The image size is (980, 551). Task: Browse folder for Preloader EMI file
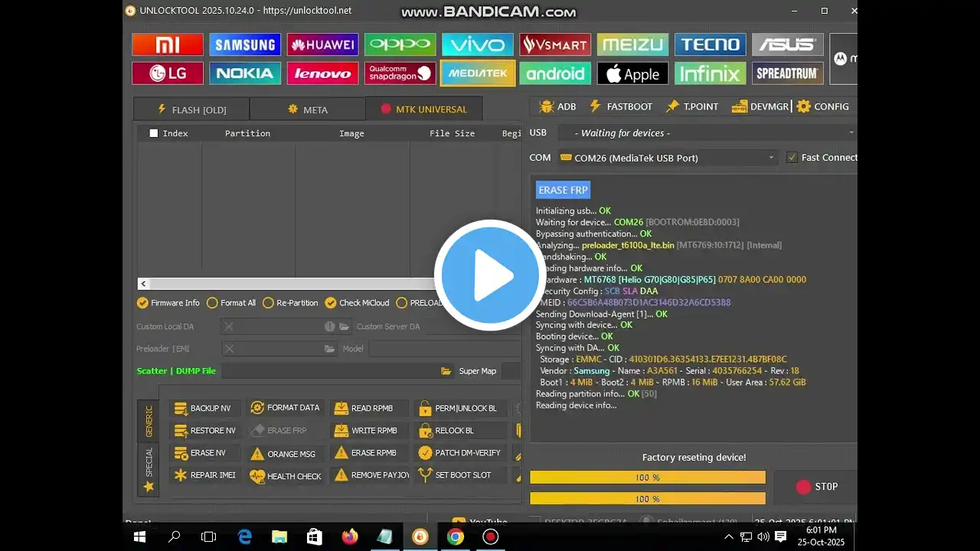pyautogui.click(x=329, y=349)
